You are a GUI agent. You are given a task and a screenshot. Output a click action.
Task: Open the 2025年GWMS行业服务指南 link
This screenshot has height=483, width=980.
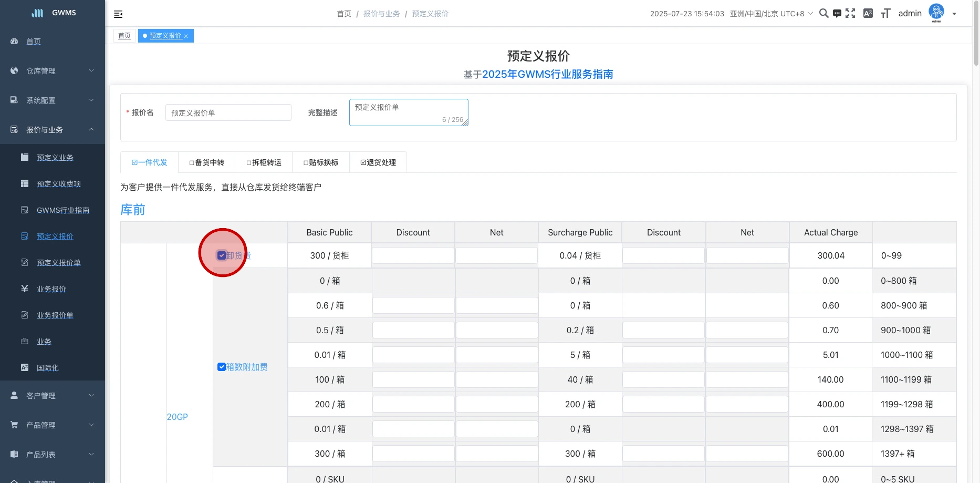tap(547, 74)
